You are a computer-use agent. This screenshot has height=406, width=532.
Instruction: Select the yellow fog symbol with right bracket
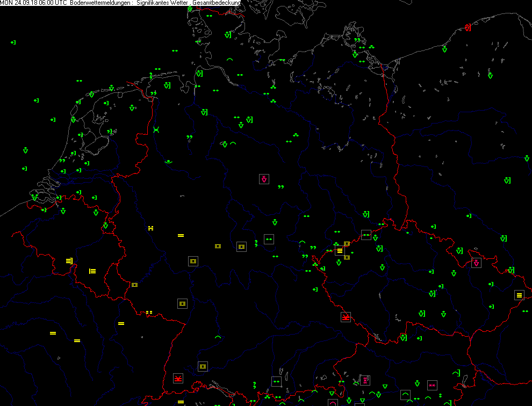point(69,261)
